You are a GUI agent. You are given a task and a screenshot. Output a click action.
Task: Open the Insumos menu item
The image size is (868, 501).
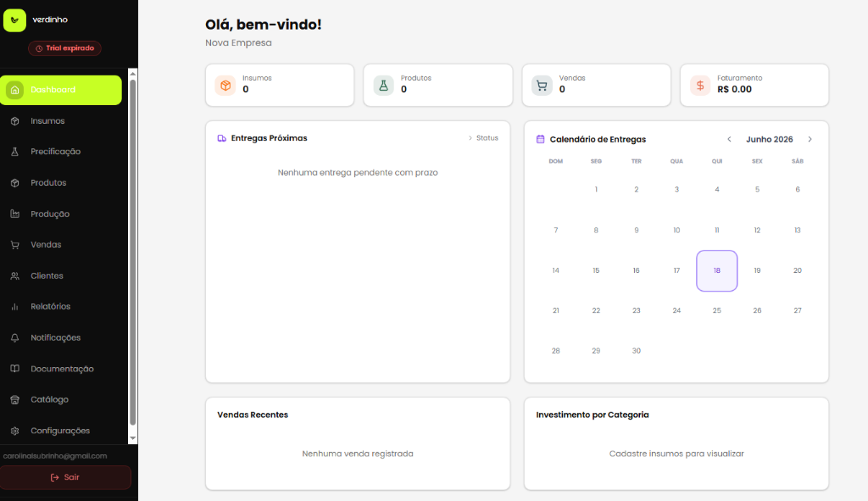coord(61,120)
